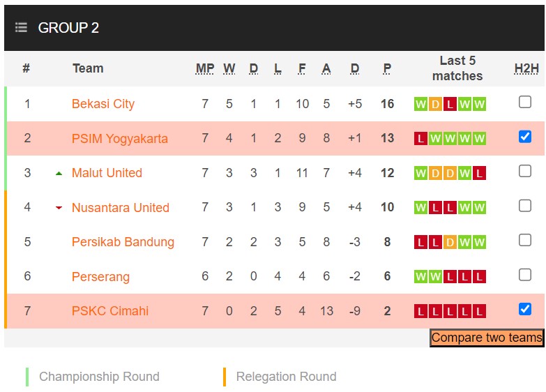Enable the H2H checkbox for Perserang
Viewport: 546px width, 392px height.
coord(525,275)
